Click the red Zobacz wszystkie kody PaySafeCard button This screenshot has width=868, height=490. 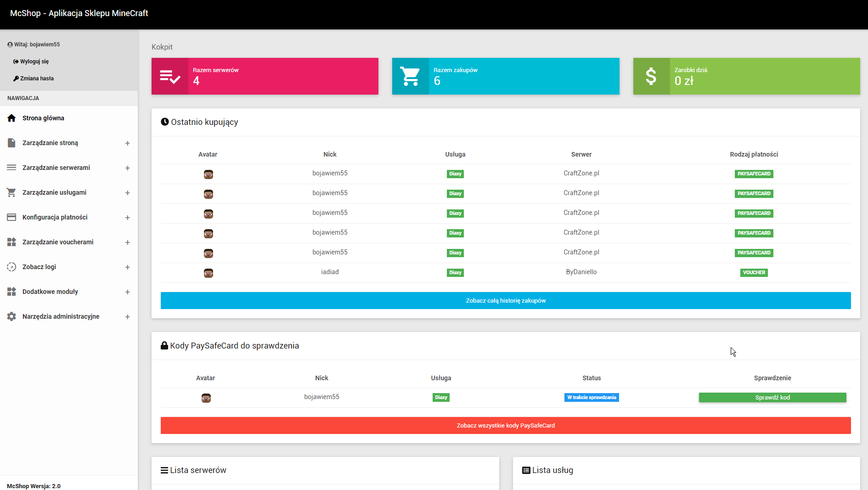(x=505, y=425)
